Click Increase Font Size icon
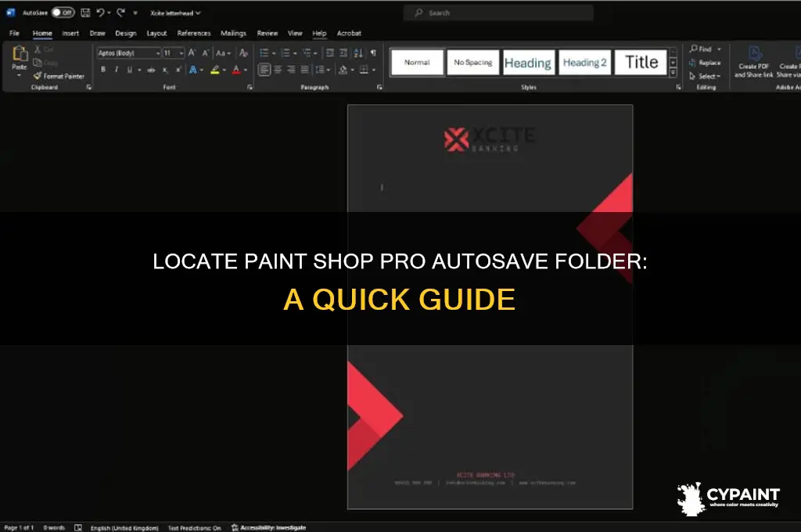 192,52
